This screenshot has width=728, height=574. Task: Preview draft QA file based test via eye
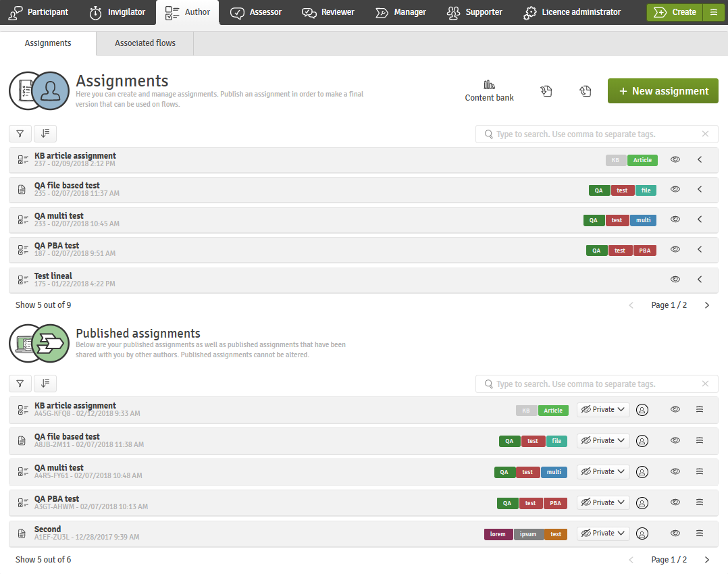[x=675, y=189]
